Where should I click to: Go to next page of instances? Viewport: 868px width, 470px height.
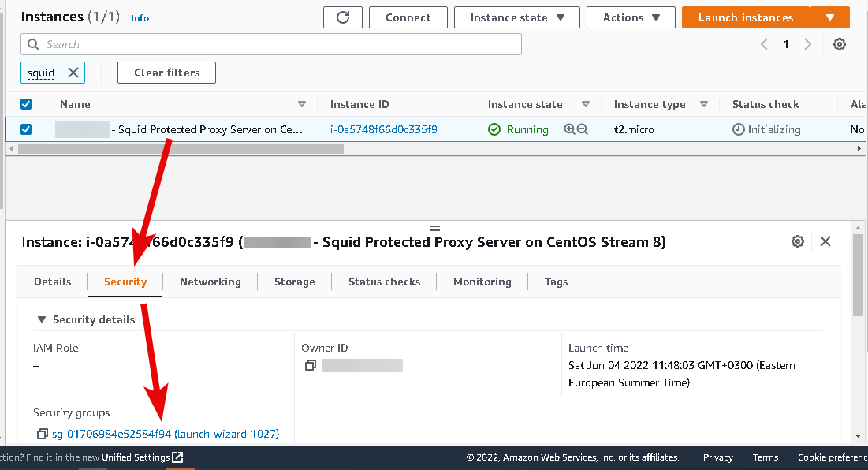point(807,44)
